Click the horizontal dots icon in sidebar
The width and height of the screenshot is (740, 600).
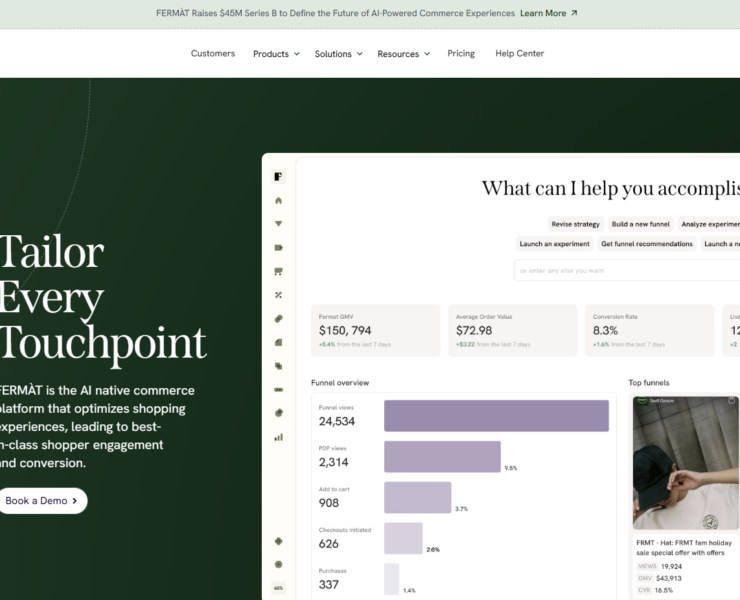point(278,389)
